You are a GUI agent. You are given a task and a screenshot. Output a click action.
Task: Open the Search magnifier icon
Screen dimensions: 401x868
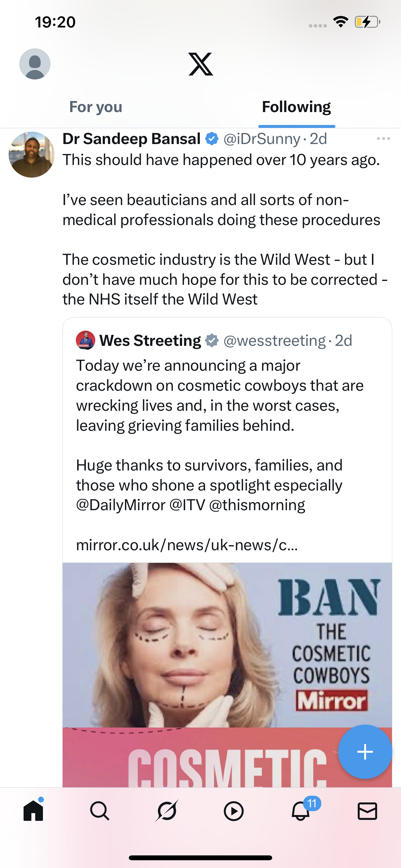coord(100,811)
